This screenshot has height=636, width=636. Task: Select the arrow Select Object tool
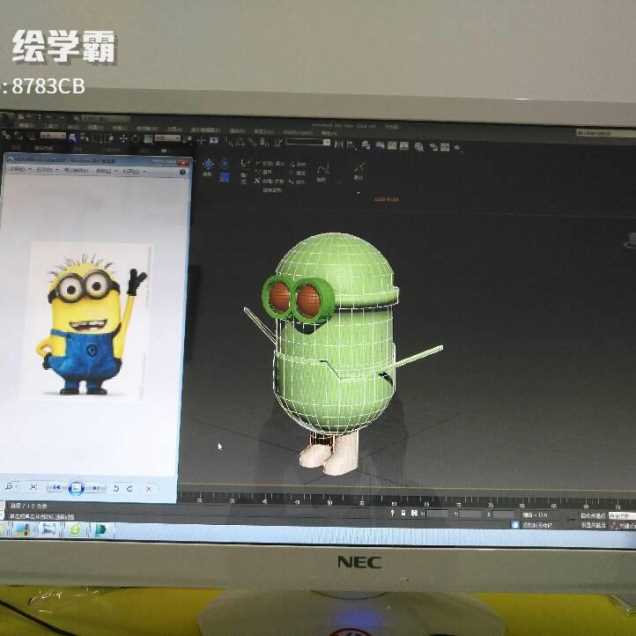pyautogui.click(x=72, y=138)
